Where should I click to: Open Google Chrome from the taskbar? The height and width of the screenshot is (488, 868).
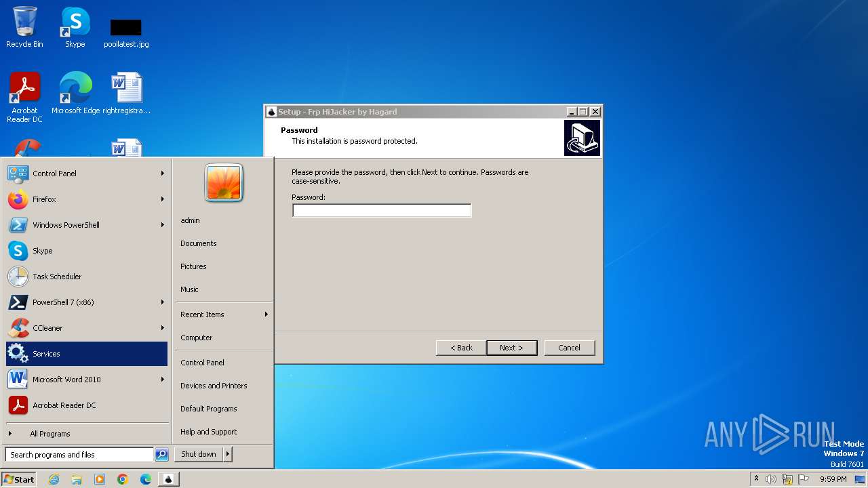point(123,479)
